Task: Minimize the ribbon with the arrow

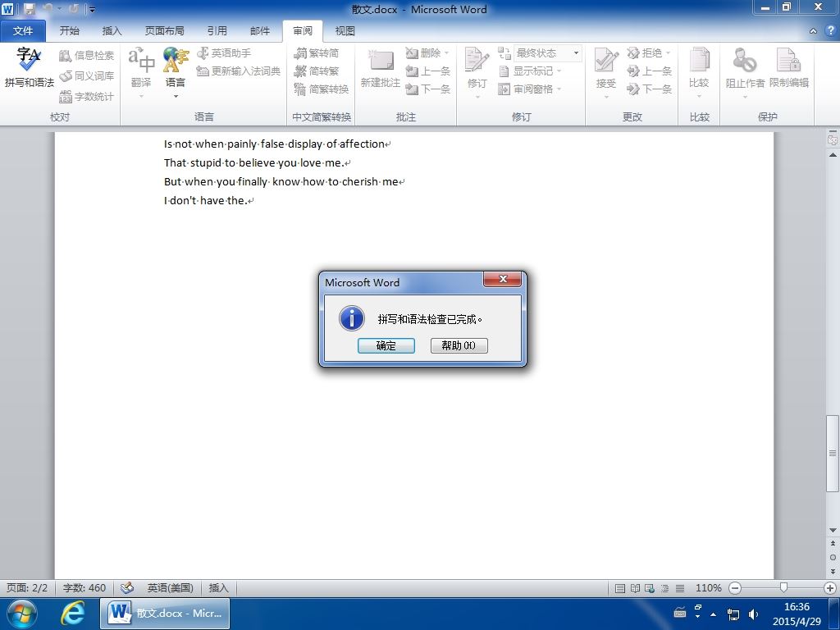Action: click(813, 31)
